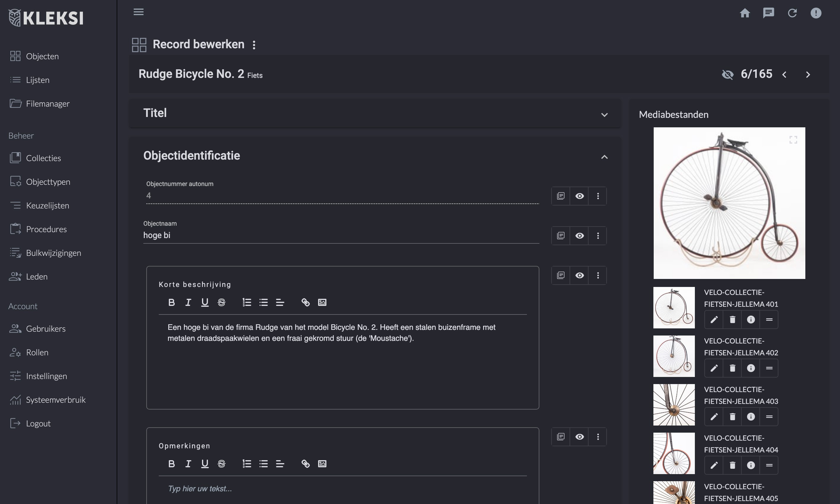Click the image insert icon in Korte beschrijving
The image size is (840, 504).
[x=322, y=302]
